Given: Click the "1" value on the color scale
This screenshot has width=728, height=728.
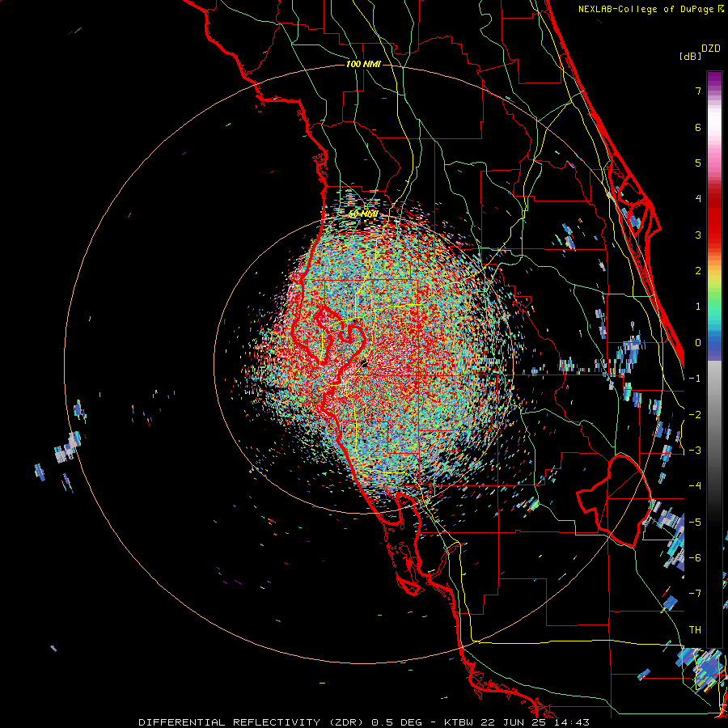Looking at the screenshot, I should [698, 307].
